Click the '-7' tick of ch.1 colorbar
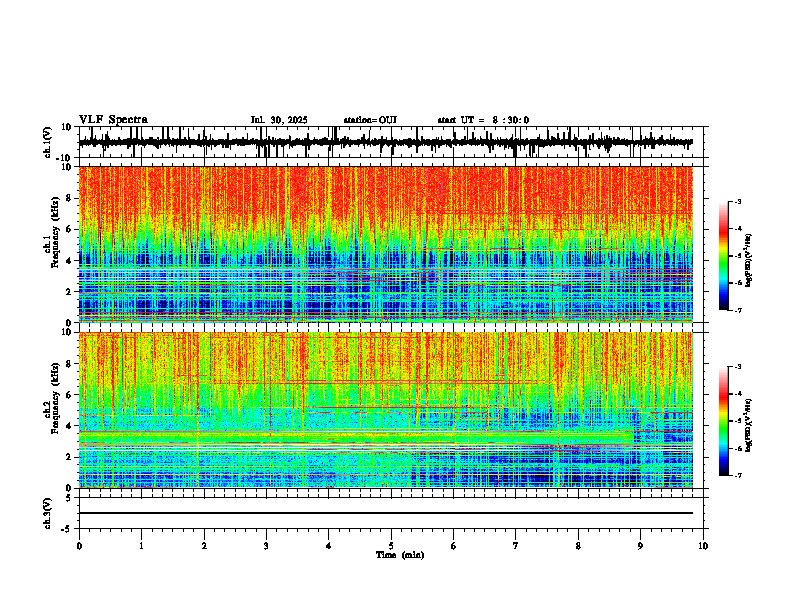Image resolution: width=792 pixels, height=612 pixels. point(738,310)
